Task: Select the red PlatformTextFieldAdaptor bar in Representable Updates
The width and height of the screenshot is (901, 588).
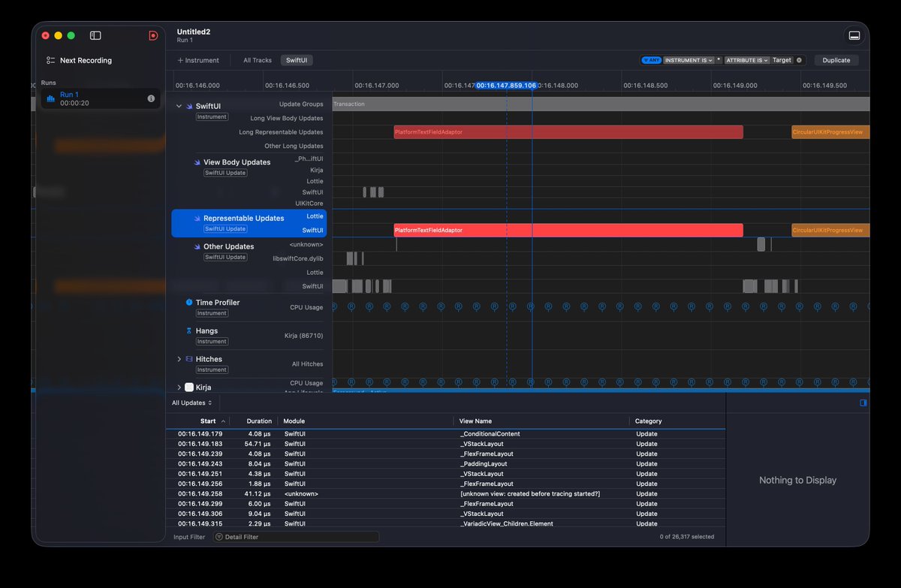Action: 568,230
